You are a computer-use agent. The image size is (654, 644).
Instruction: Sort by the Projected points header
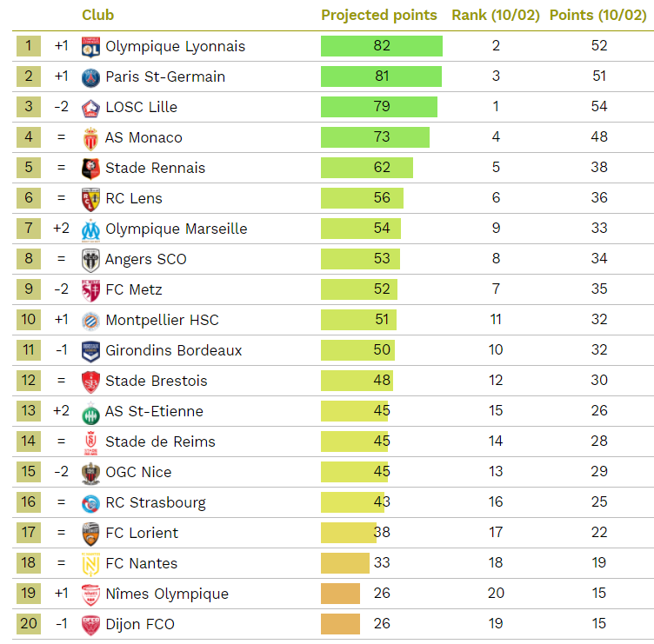(379, 15)
